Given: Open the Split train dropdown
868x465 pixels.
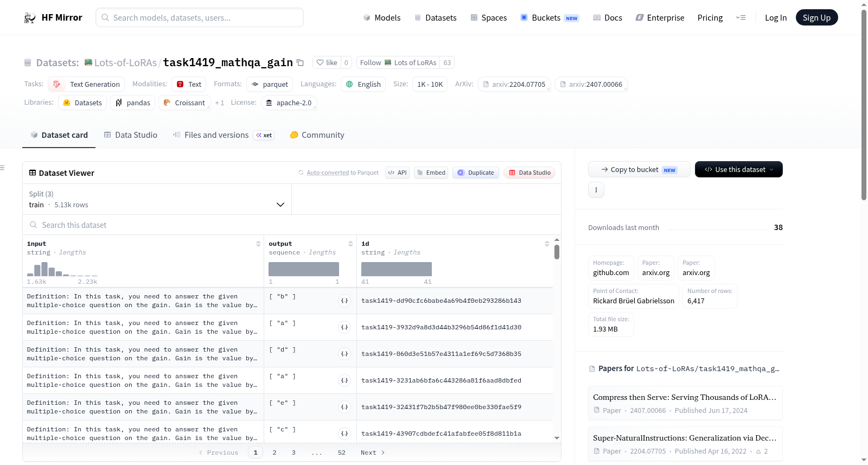Looking at the screenshot, I should tap(157, 199).
